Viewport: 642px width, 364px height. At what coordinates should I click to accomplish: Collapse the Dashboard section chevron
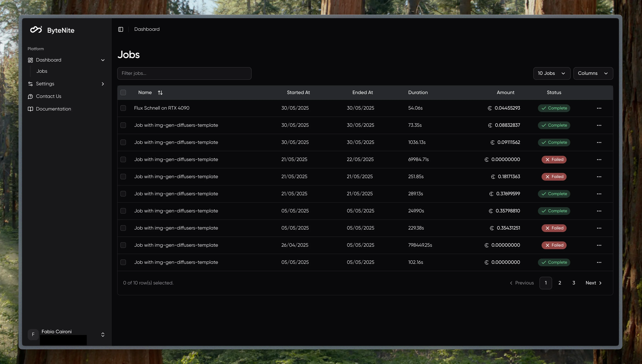103,60
